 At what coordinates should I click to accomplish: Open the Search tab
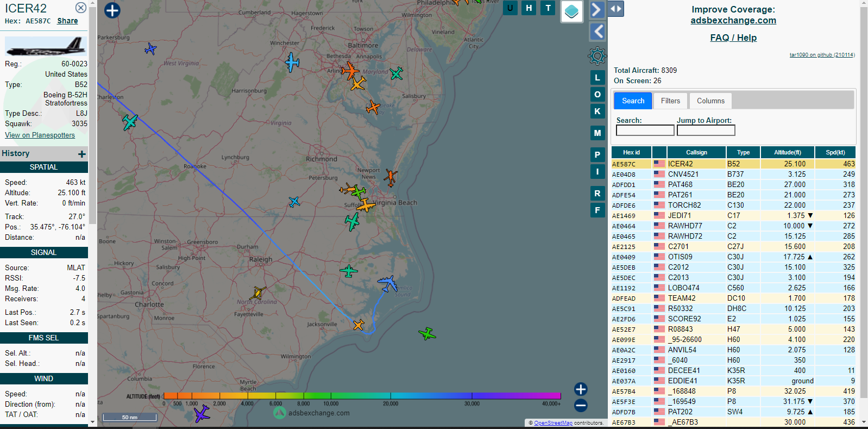[x=633, y=101]
